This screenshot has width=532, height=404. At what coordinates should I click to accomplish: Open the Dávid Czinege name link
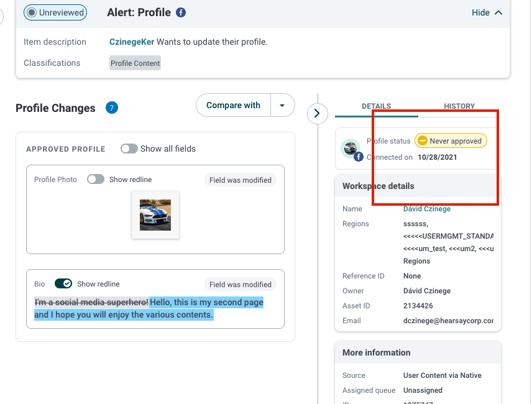427,209
